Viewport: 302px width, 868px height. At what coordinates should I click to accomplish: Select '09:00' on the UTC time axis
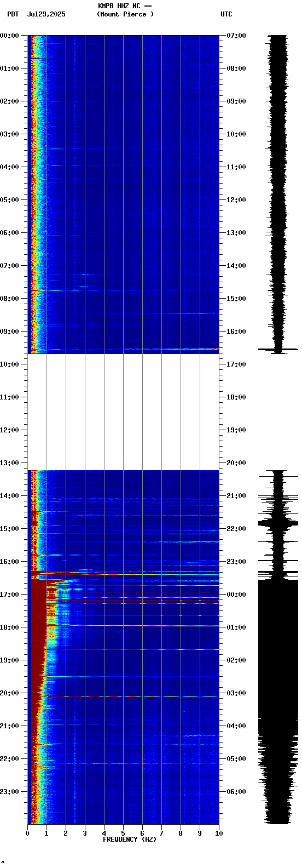point(236,101)
